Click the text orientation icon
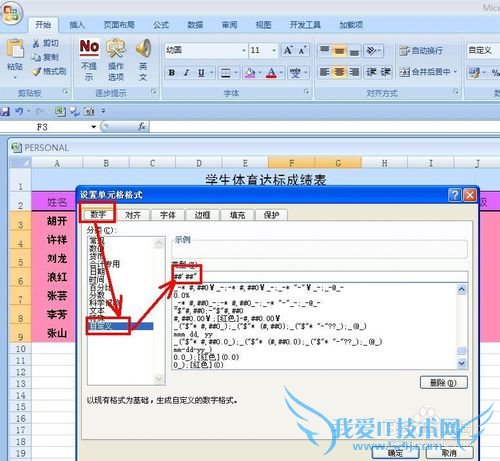The image size is (500, 461). point(371,50)
